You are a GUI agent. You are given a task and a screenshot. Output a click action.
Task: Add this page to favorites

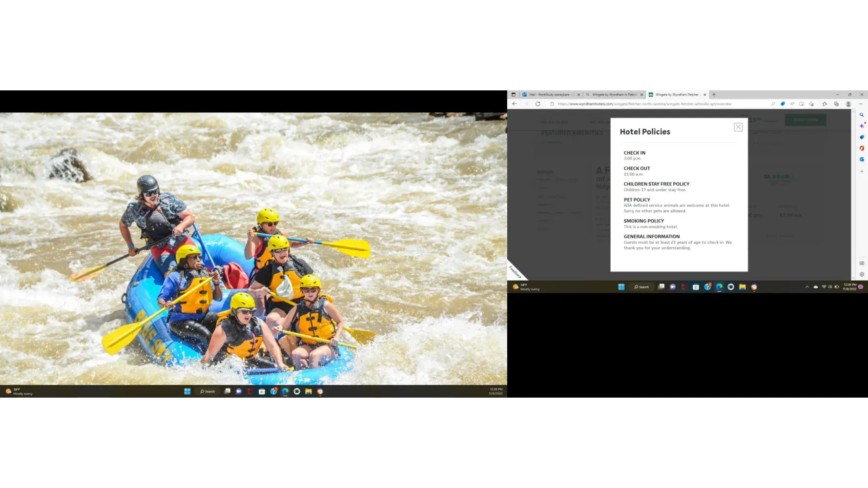[x=811, y=104]
